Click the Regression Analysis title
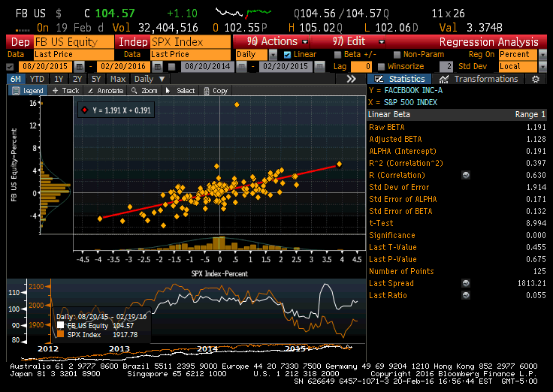 pyautogui.click(x=489, y=42)
